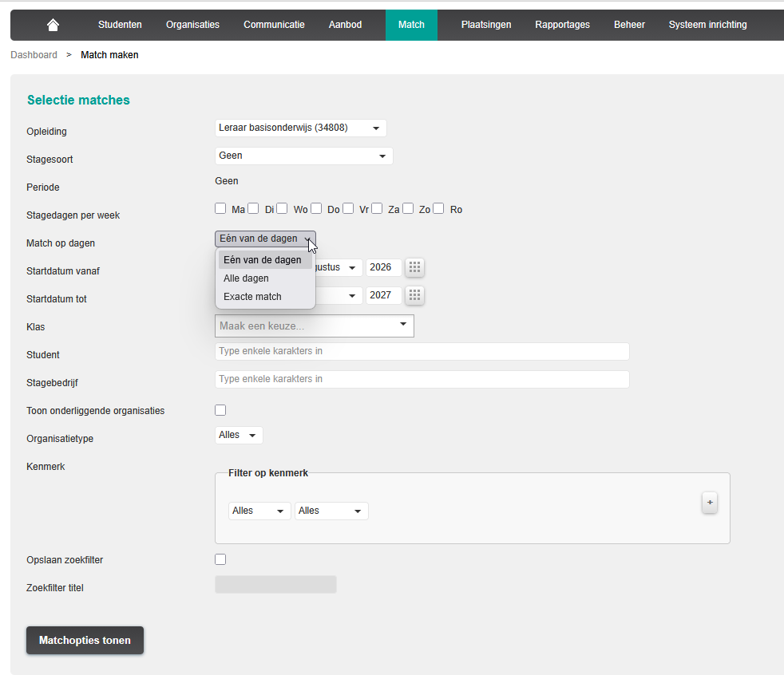Image resolution: width=784 pixels, height=675 pixels.
Task: Check the Vr stagedag checkbox
Action: tap(348, 208)
